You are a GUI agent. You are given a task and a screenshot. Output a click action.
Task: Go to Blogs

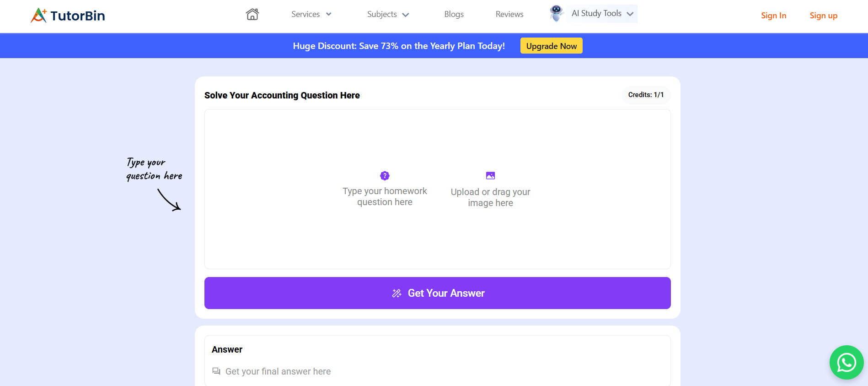pyautogui.click(x=454, y=14)
